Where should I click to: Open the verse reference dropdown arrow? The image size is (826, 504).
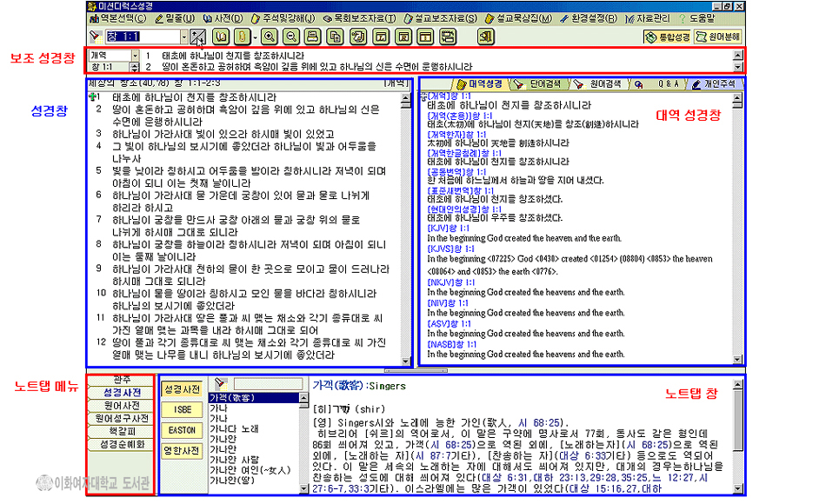(x=183, y=36)
